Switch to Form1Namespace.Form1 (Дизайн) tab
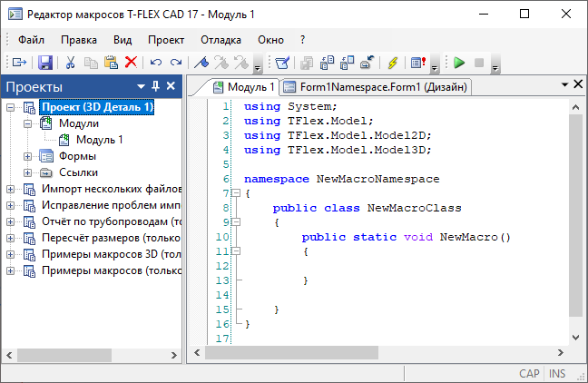This screenshot has height=383, width=588. coord(375,87)
